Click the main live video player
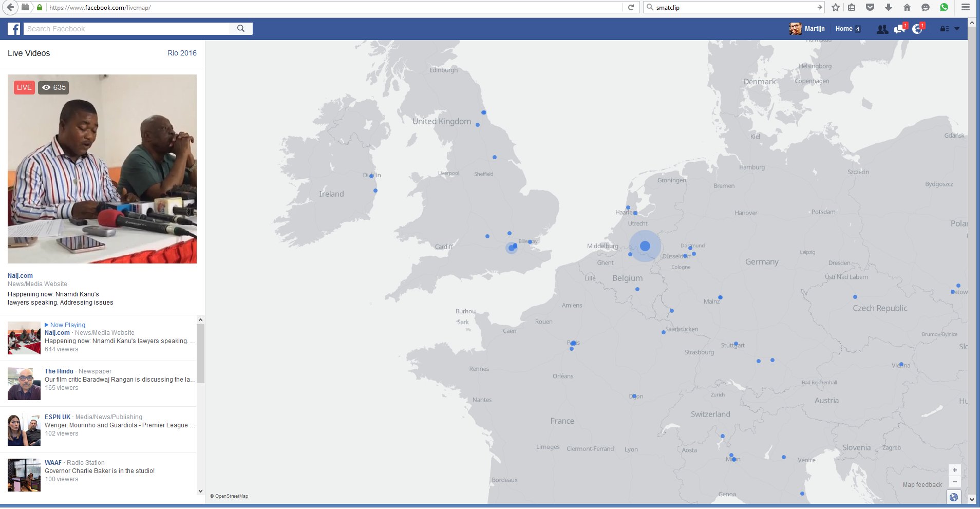 click(x=102, y=169)
